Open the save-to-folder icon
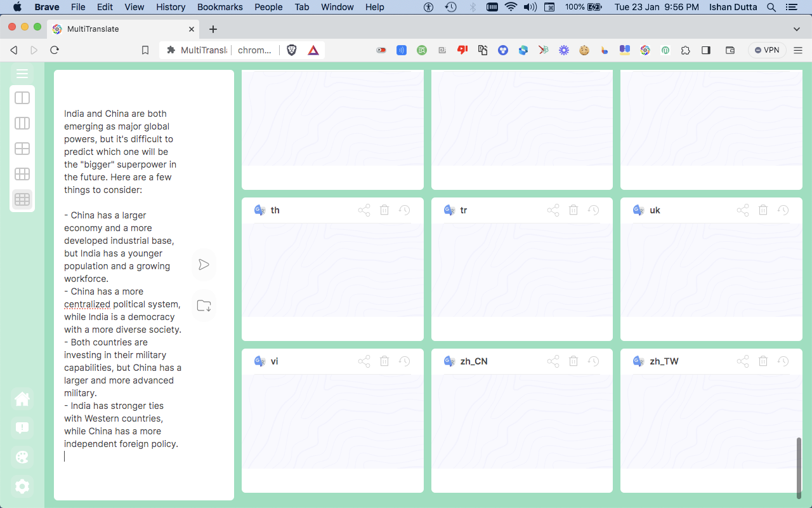This screenshot has height=508, width=812. click(x=204, y=305)
